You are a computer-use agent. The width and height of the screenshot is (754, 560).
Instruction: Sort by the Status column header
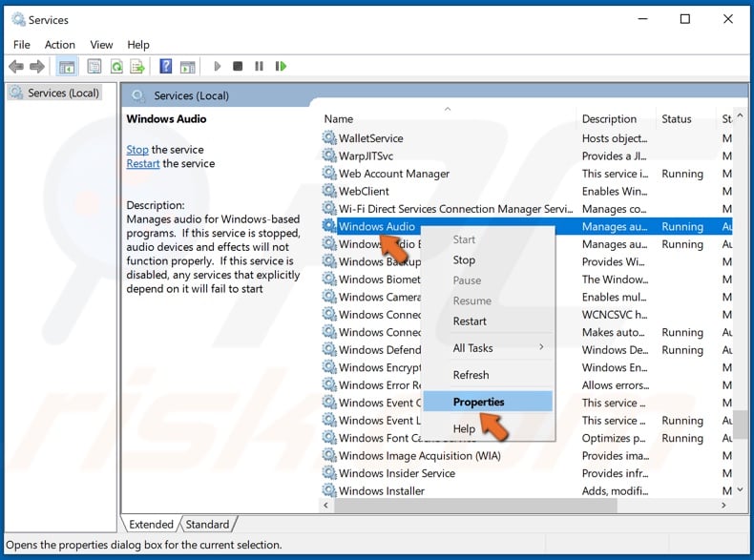[685, 118]
